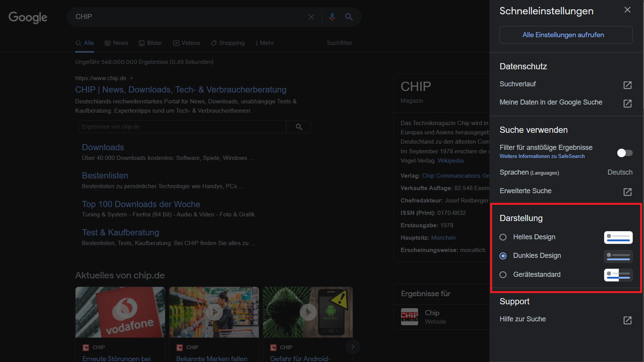Clear the search query with the X icon
The width and height of the screenshot is (644, 362).
311,17
